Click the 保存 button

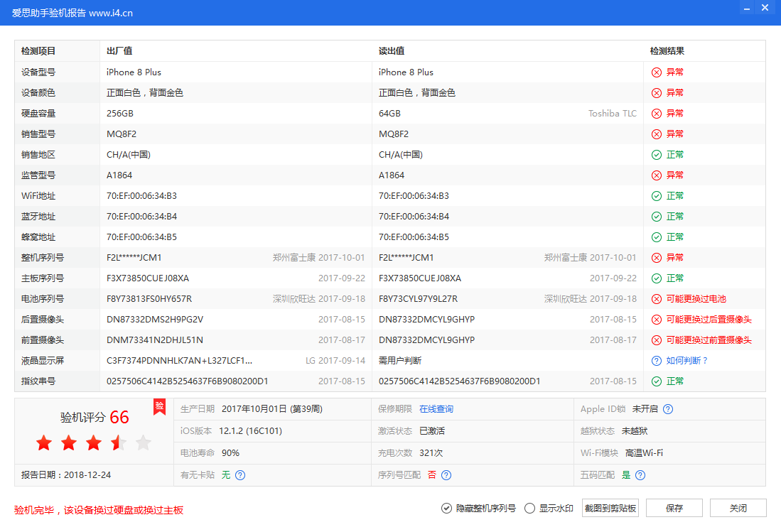(674, 508)
